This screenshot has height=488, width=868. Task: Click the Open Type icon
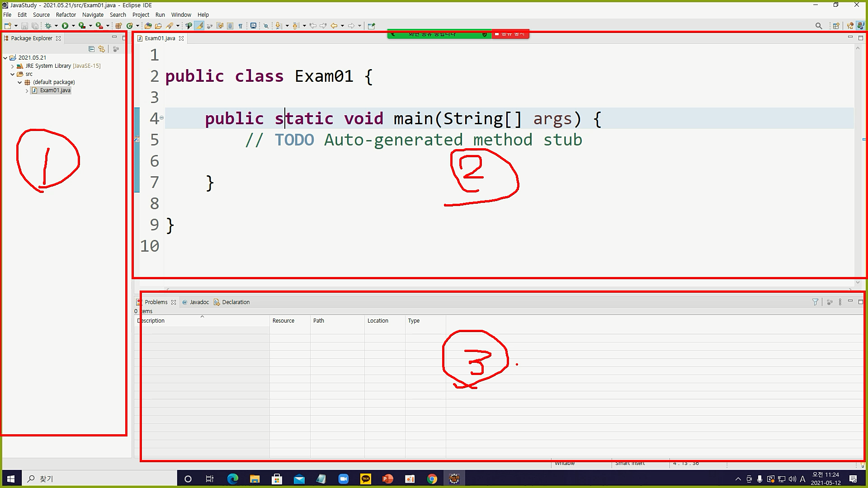[148, 26]
